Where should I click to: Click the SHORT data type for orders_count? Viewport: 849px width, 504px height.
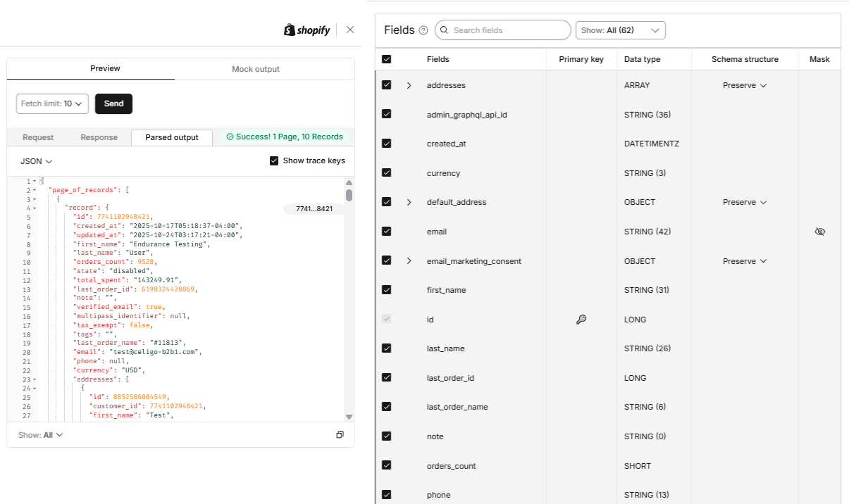pos(638,466)
